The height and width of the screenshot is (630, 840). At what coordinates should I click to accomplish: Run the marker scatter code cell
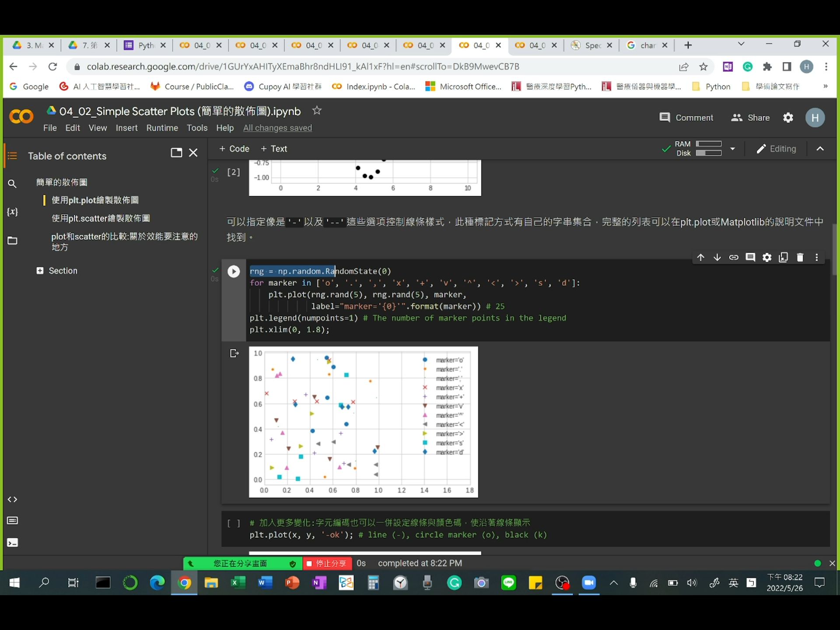[x=234, y=271]
